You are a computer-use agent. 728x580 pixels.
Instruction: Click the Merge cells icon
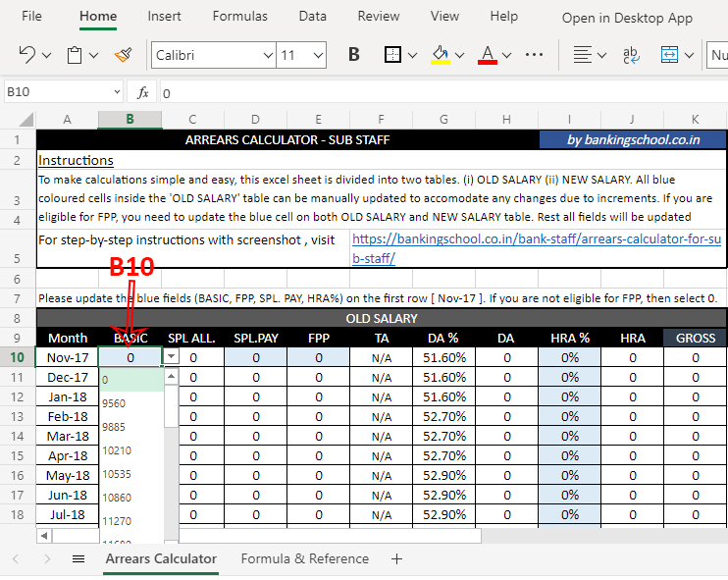pos(670,55)
